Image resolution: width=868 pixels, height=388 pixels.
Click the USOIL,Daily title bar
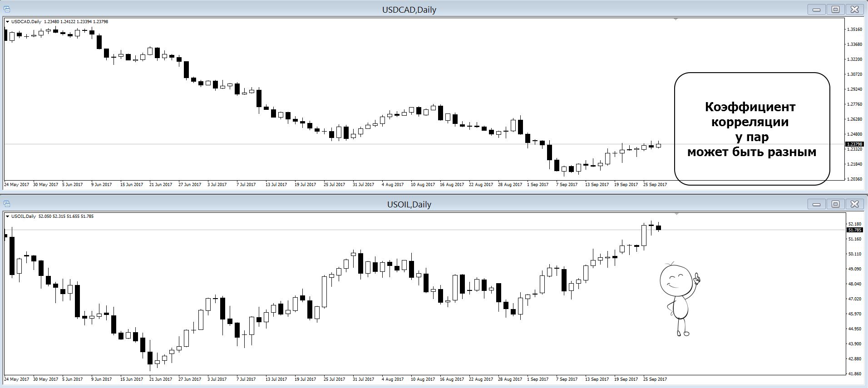click(x=409, y=204)
